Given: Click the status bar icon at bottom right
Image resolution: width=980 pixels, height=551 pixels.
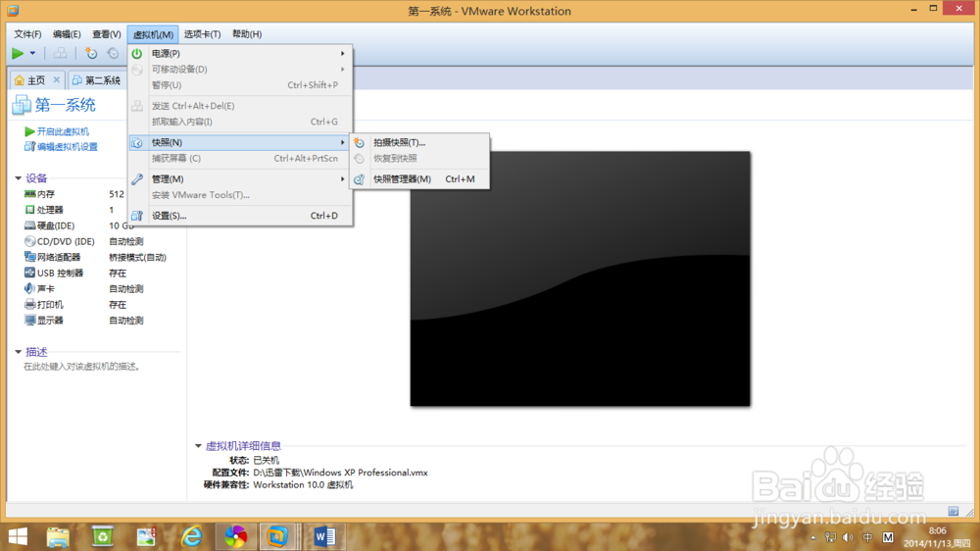Looking at the screenshot, I should (x=954, y=511).
